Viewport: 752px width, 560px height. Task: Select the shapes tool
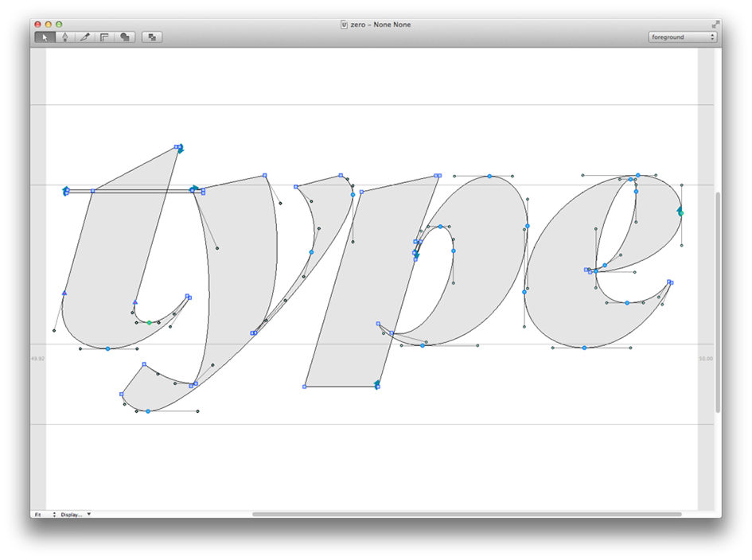pyautogui.click(x=125, y=37)
